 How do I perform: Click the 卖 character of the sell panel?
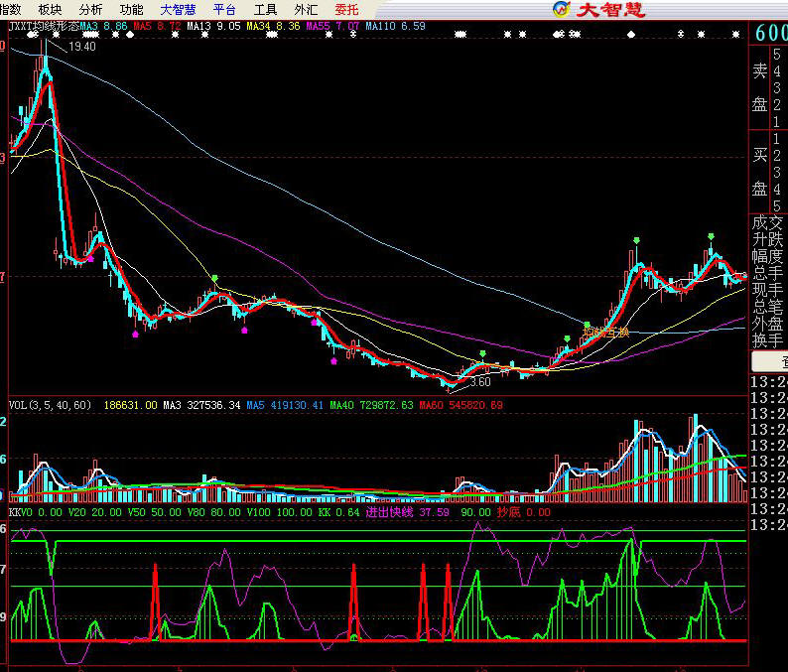point(760,70)
